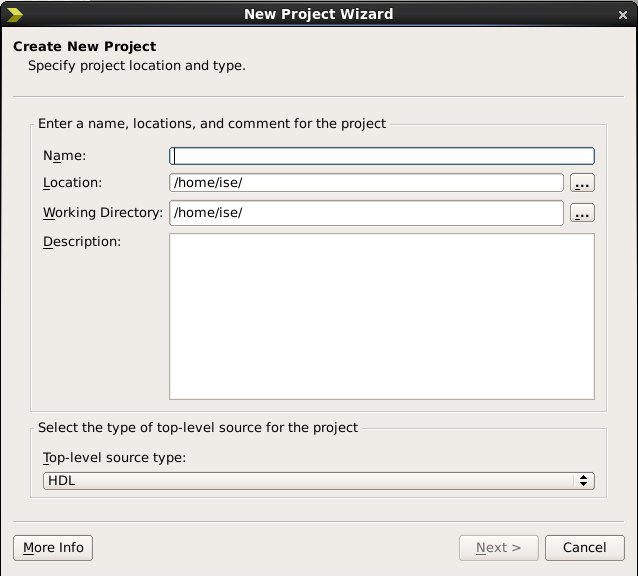Focus the project Name text field
The height and width of the screenshot is (576, 638).
pos(382,156)
